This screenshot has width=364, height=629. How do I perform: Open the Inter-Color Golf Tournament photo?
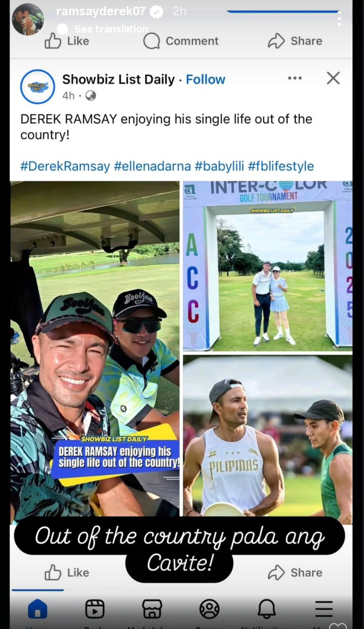coord(268,266)
